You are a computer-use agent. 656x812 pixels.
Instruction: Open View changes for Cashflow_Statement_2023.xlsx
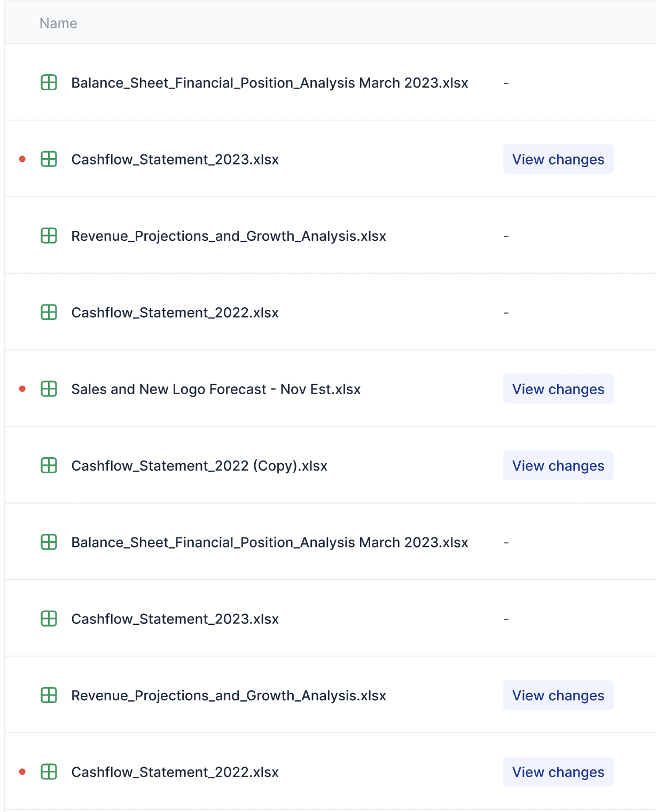click(x=558, y=159)
